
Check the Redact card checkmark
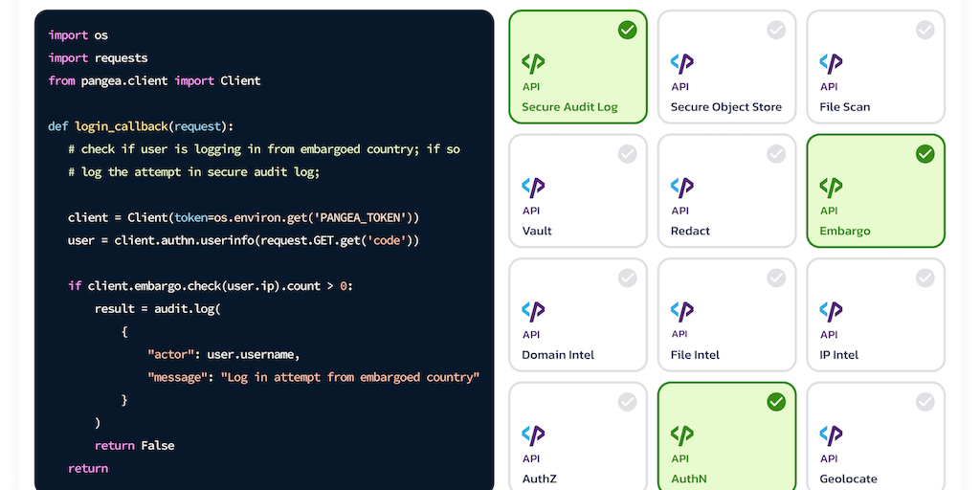click(776, 154)
